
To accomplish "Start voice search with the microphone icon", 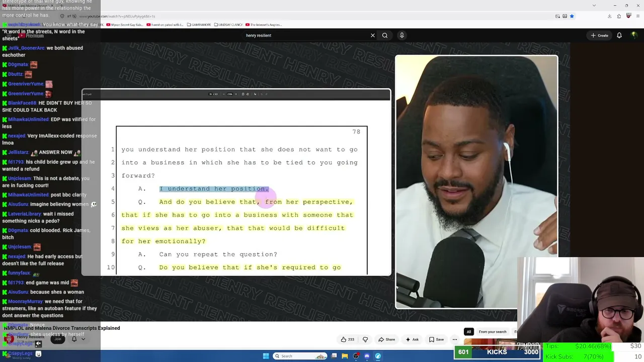I will 401,35.
